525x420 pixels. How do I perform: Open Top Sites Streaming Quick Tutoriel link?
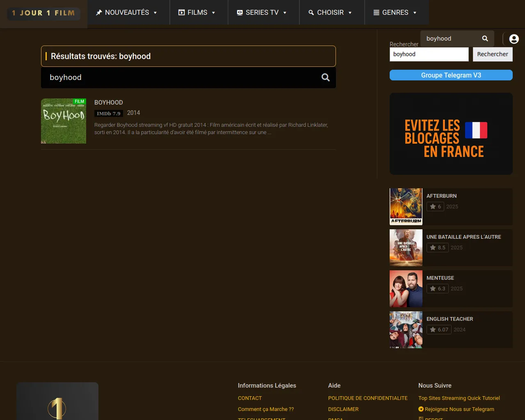point(459,398)
